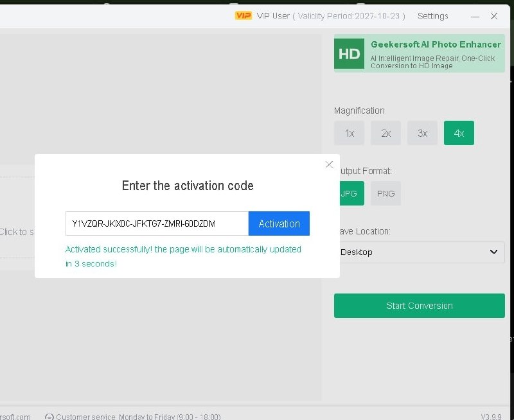Image resolution: width=514 pixels, height=420 pixels.
Task: Open the Save Location Desktop dropdown
Action: (x=422, y=252)
